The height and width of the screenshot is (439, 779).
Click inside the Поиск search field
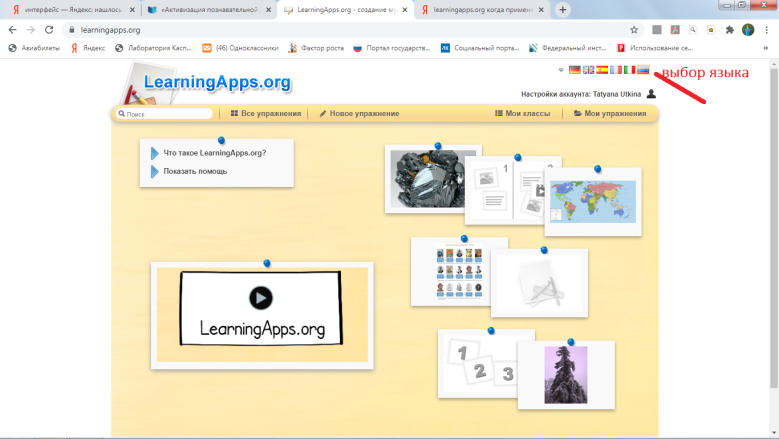point(164,114)
